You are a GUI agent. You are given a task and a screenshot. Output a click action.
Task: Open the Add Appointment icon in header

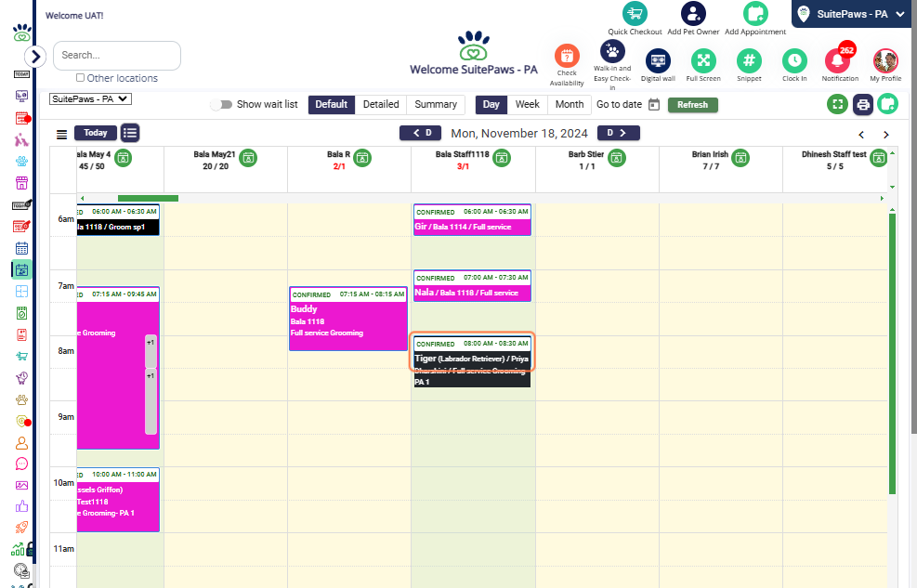[x=755, y=13]
